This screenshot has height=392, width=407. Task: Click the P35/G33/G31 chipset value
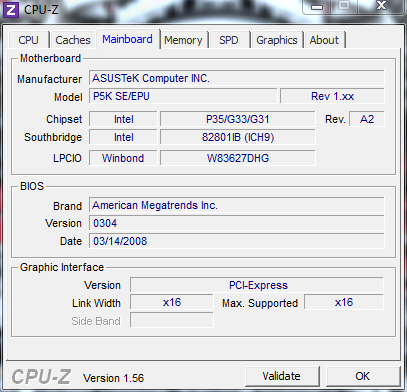(238, 119)
